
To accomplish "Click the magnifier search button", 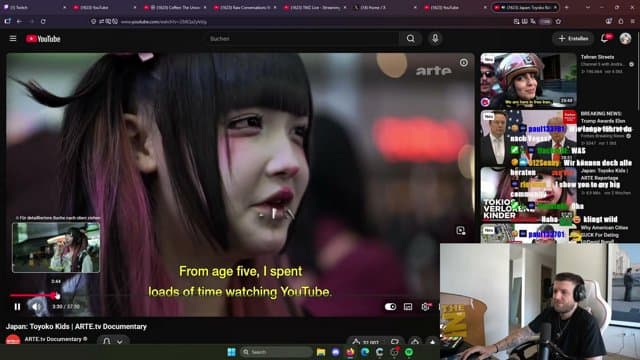I will tap(411, 39).
